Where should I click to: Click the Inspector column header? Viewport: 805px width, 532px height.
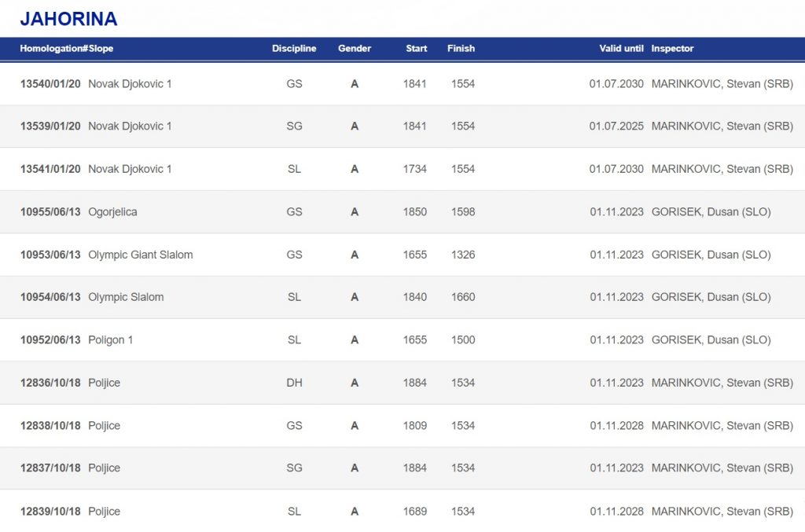[x=672, y=49]
